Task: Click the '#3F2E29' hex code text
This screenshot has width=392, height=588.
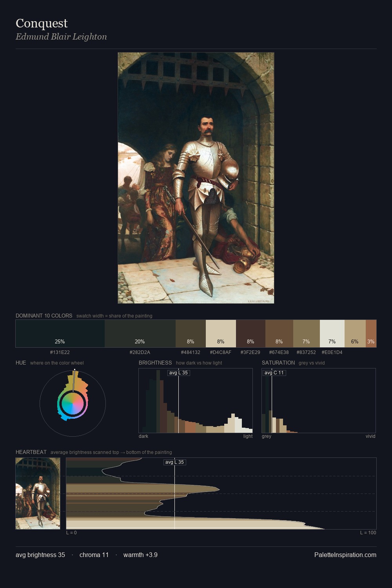Action: pos(250,352)
